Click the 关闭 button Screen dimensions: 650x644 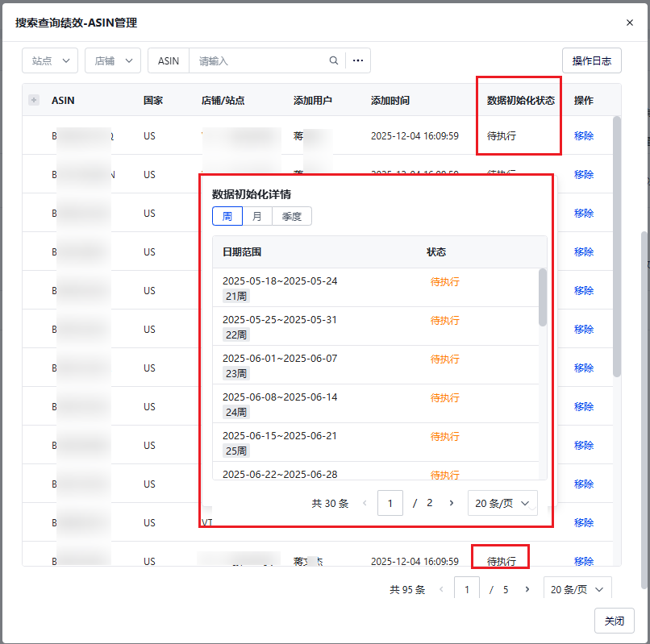click(614, 621)
